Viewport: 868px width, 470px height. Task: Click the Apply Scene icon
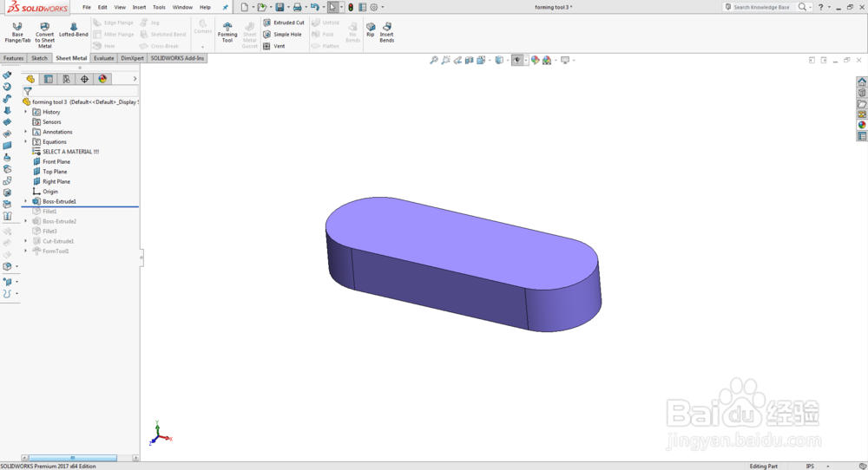point(547,61)
